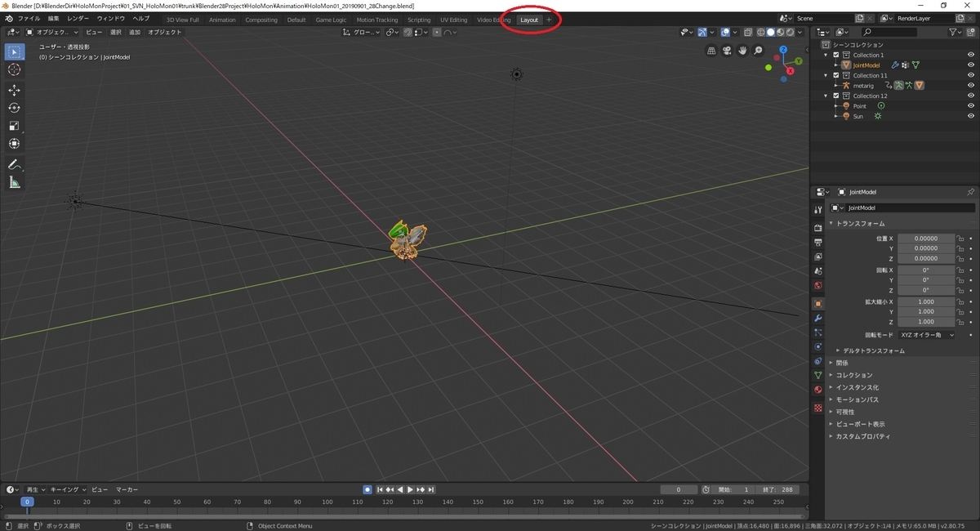Screen dimensions: 980x531
Task: Jump to the timeline end frame
Action: tap(432, 489)
